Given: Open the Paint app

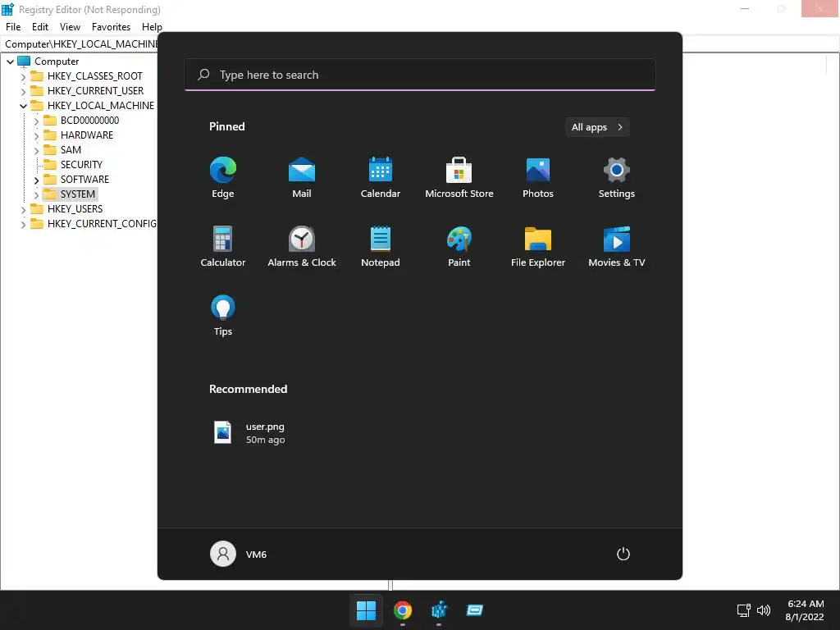Looking at the screenshot, I should tap(459, 246).
